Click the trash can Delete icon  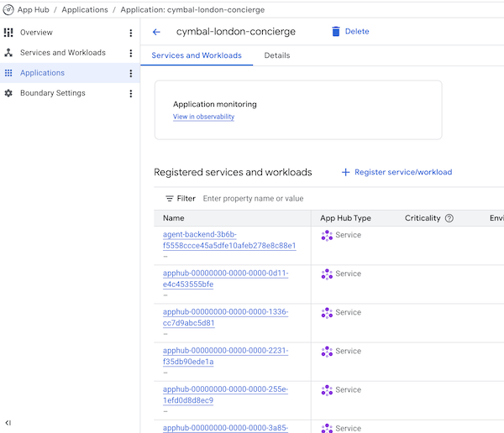coord(335,32)
